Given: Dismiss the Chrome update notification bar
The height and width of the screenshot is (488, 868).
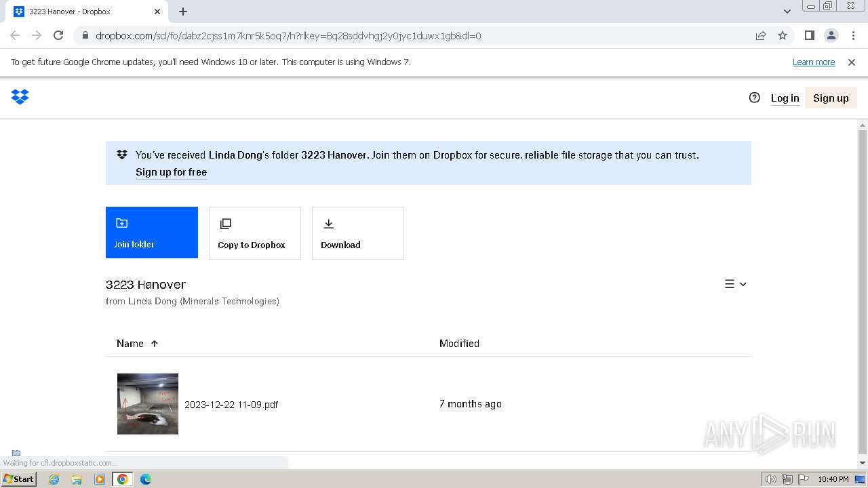Looking at the screenshot, I should 852,62.
